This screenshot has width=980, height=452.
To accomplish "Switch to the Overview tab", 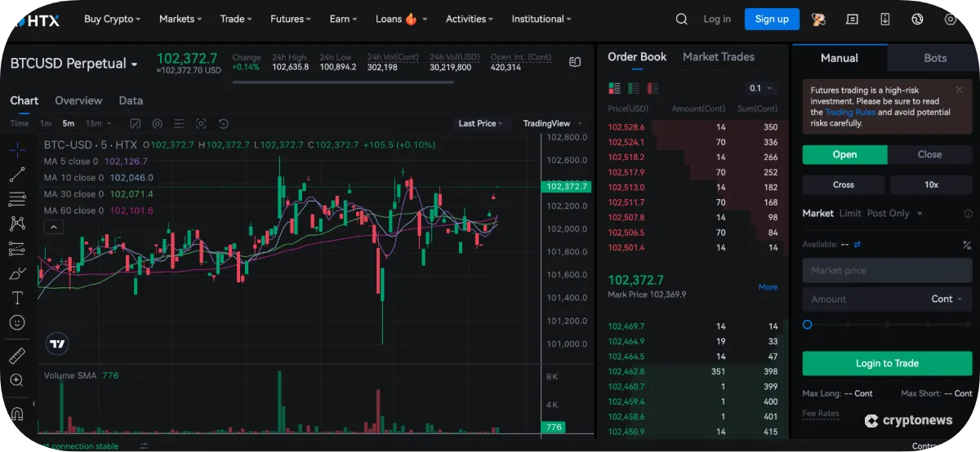I will pyautogui.click(x=78, y=100).
